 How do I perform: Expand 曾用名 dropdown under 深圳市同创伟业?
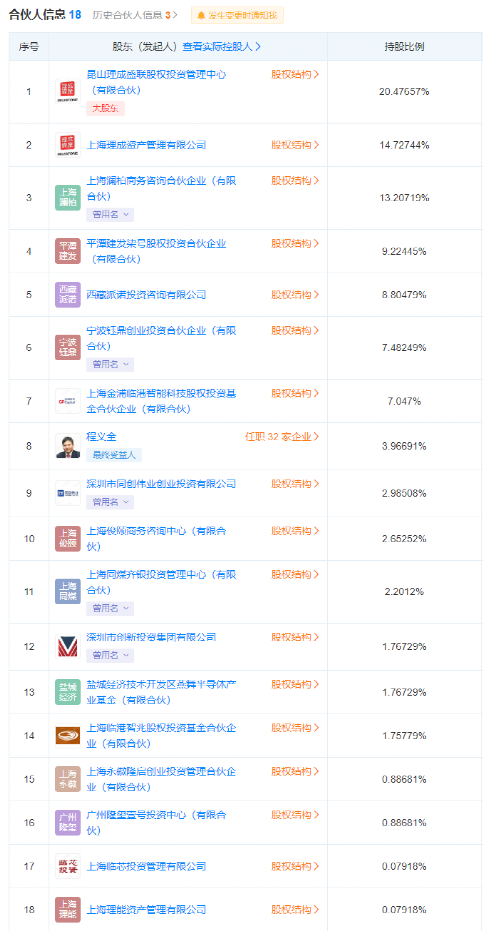pos(110,502)
